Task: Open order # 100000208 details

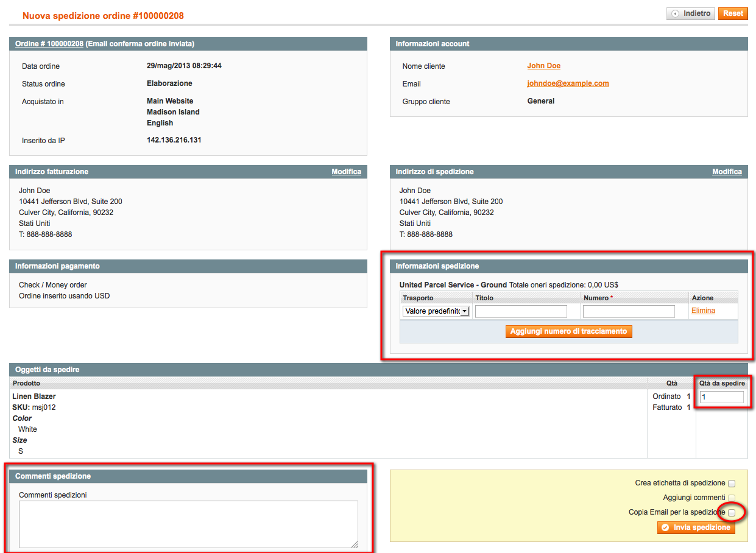Action: pos(49,43)
